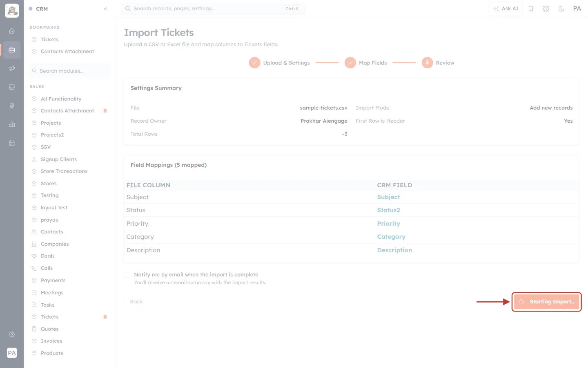The image size is (588, 368).
Task: Open Tickets bookmark in Bookmarks section
Action: (49, 40)
